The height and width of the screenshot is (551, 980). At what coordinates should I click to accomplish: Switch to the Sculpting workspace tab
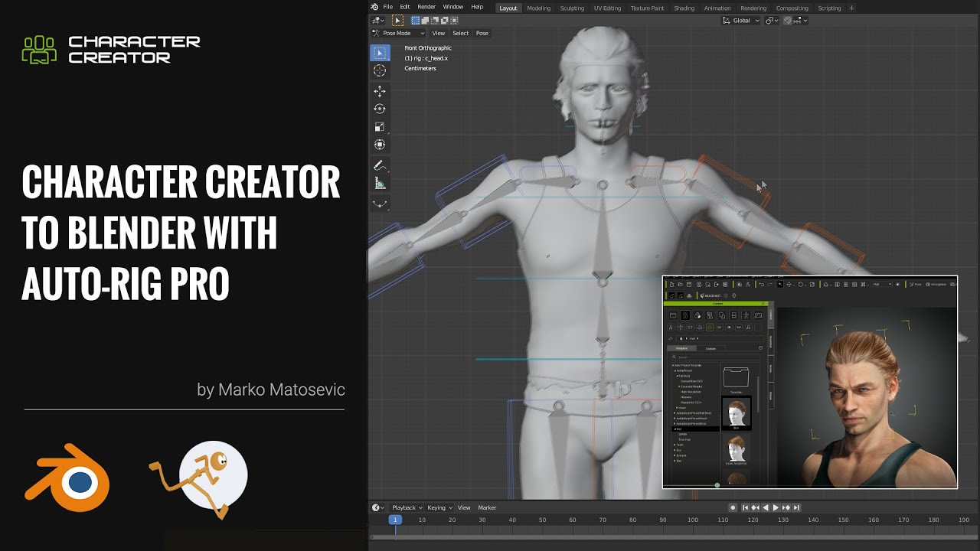click(572, 8)
